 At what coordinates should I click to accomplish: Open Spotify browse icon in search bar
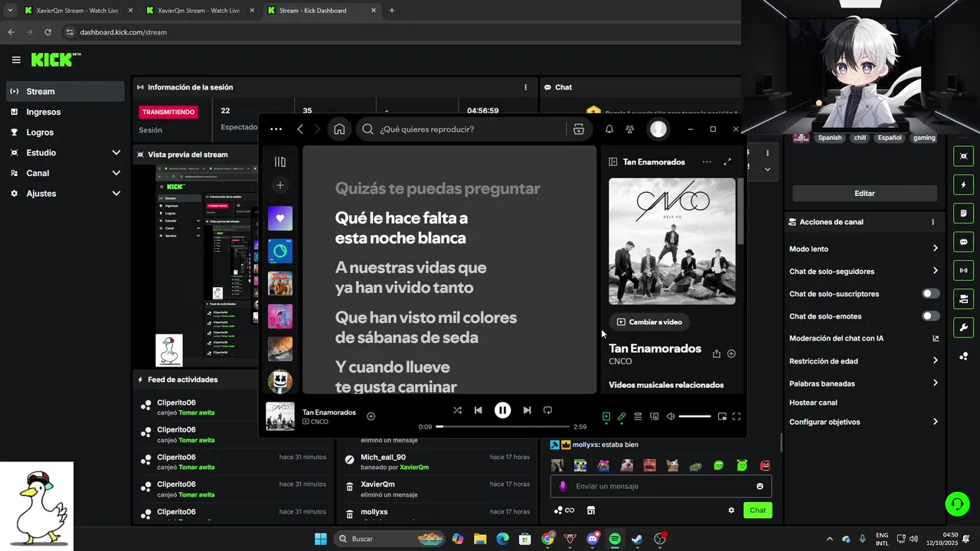pos(579,129)
